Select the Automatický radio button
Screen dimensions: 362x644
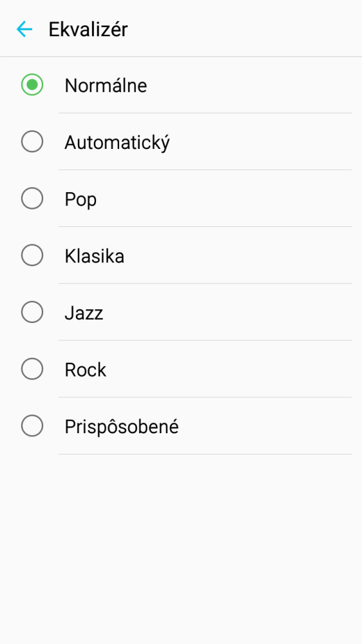[32, 141]
